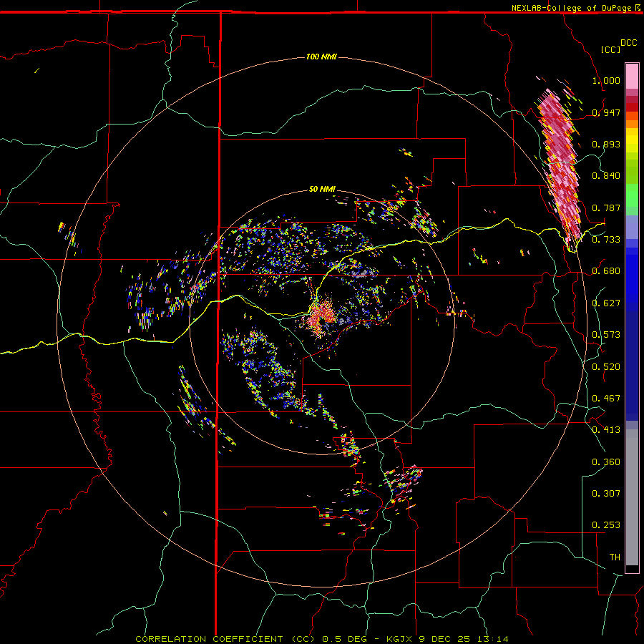The width and height of the screenshot is (644, 644).
Task: Click the 0.680 scale value
Action: (606, 271)
